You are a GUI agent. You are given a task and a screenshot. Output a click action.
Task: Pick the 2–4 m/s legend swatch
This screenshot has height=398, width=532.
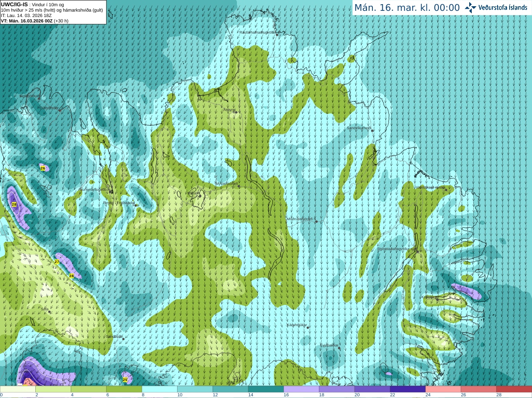coord(53,389)
